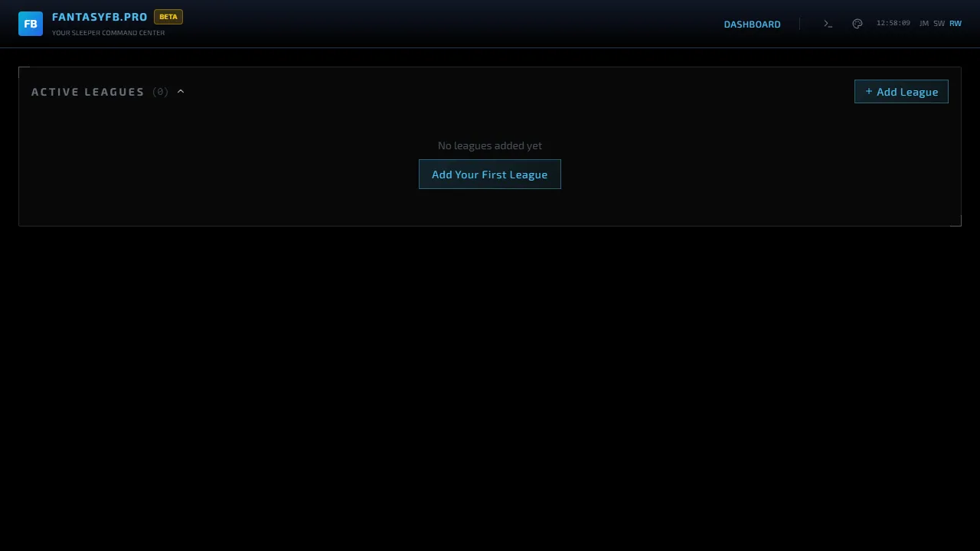Open the DASHBOARD navigation item
Screen dimensions: 980x551
pyautogui.click(x=752, y=24)
